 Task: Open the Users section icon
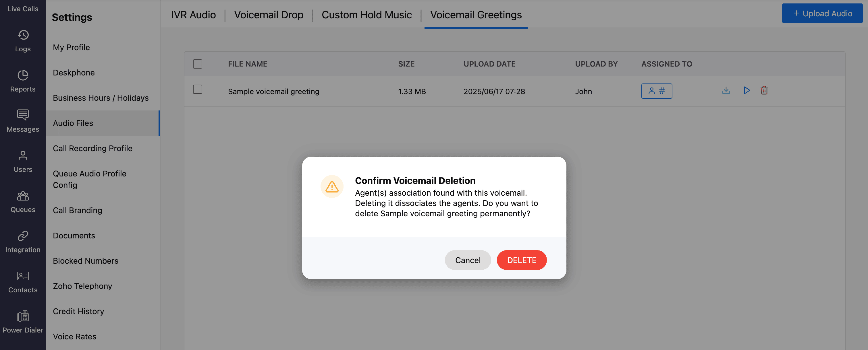pos(23,155)
